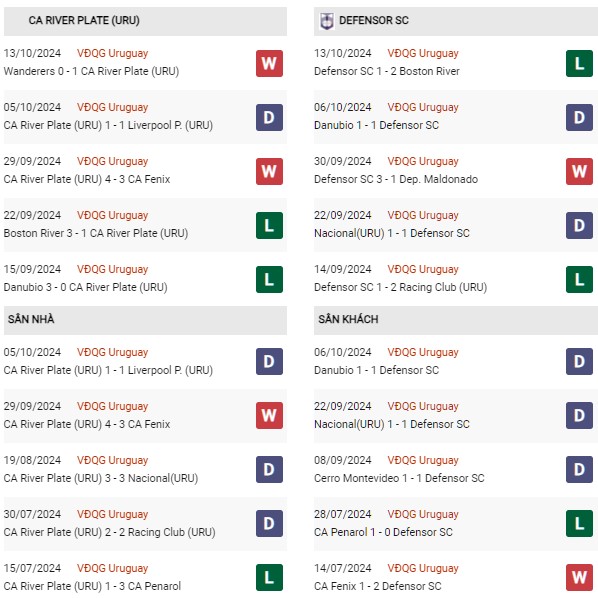Click D badge for River Plate 3-3 Nacional
Viewport: 598px width, 598px height.
click(x=269, y=469)
